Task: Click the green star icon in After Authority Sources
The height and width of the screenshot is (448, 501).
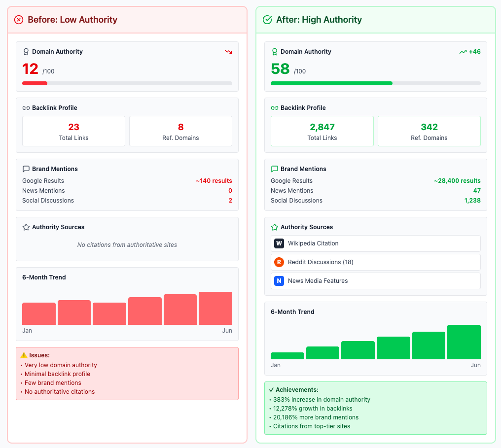Action: click(x=275, y=227)
